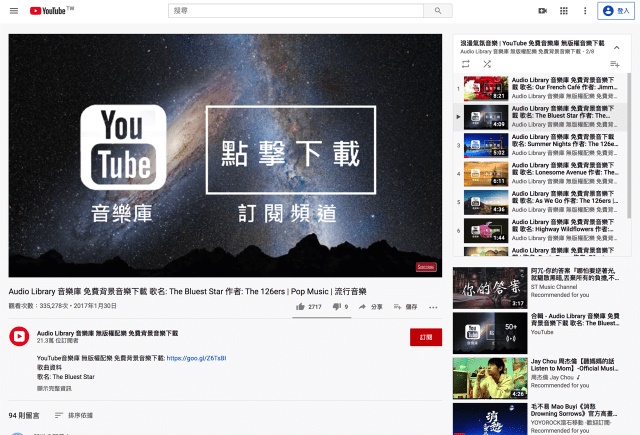
Task: Expand description with 顯示完整資訊
Action: point(54,388)
